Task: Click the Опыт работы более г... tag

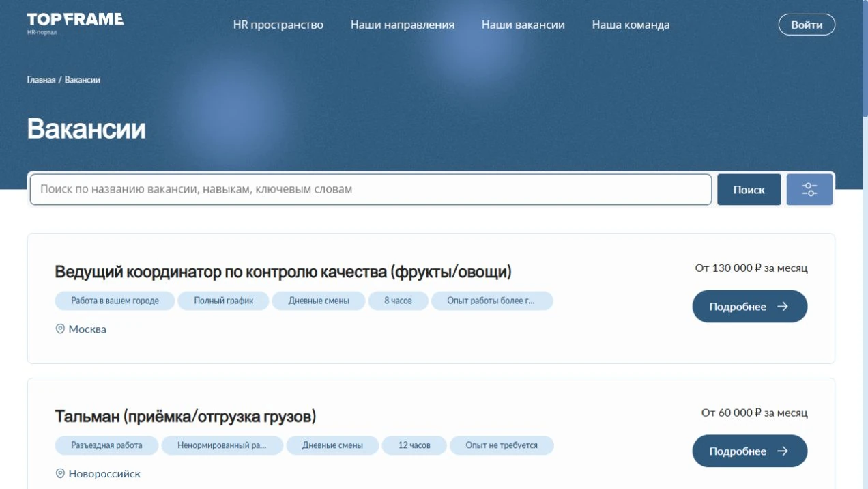Action: pyautogui.click(x=492, y=301)
